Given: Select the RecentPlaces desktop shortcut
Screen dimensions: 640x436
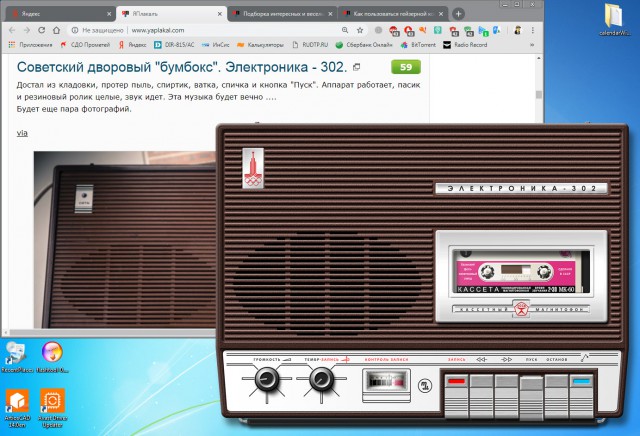Looking at the screenshot, I should [16, 357].
